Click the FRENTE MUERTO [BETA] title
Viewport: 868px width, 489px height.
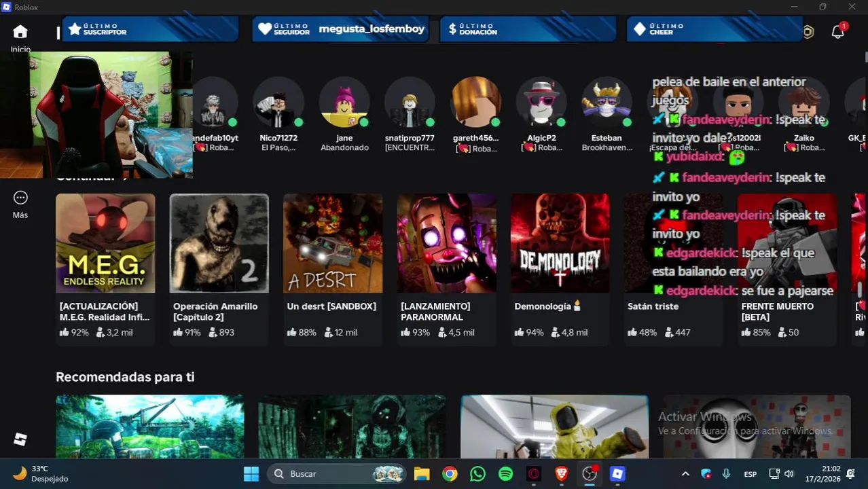coord(778,312)
